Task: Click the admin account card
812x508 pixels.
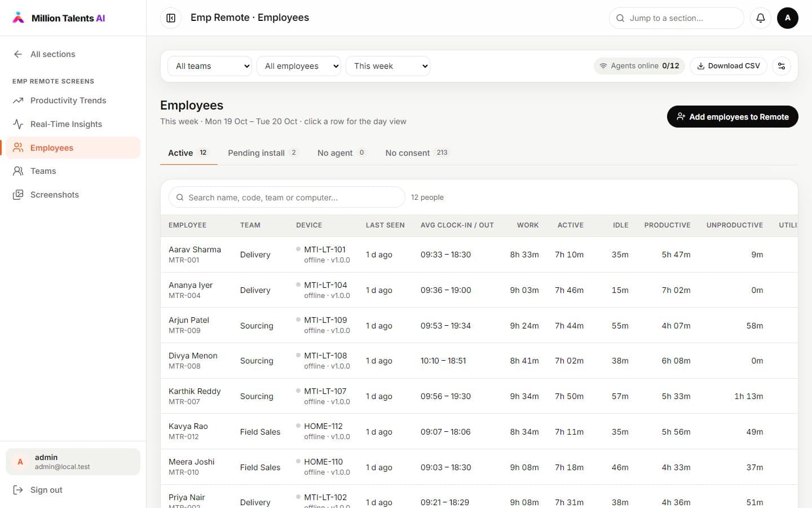Action: coord(73,462)
